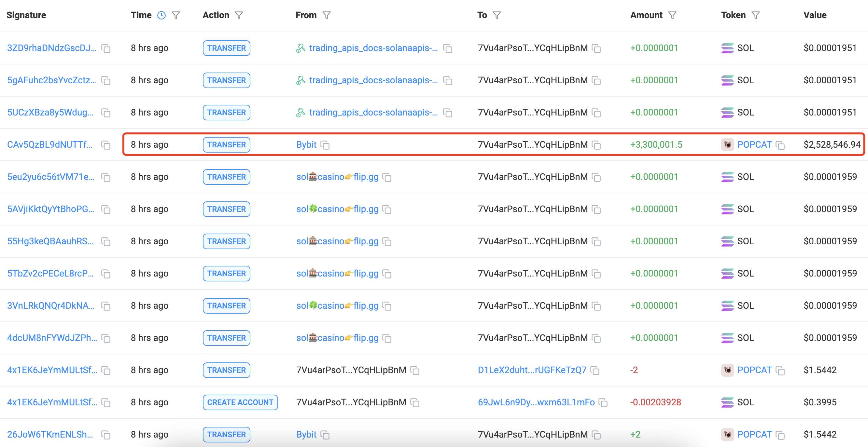The height and width of the screenshot is (447, 868).
Task: Select the Signature column header
Action: pyautogui.click(x=26, y=15)
